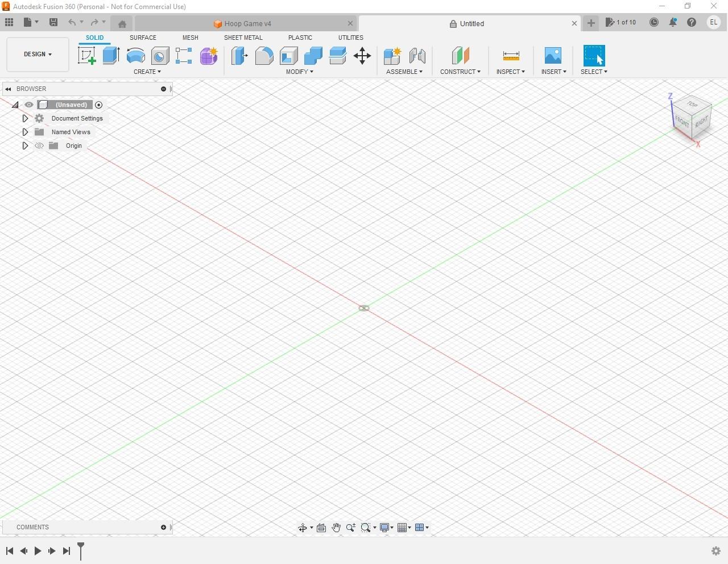Screen dimensions: 728x564
Task: Open the Help menu icon
Action: (692, 22)
